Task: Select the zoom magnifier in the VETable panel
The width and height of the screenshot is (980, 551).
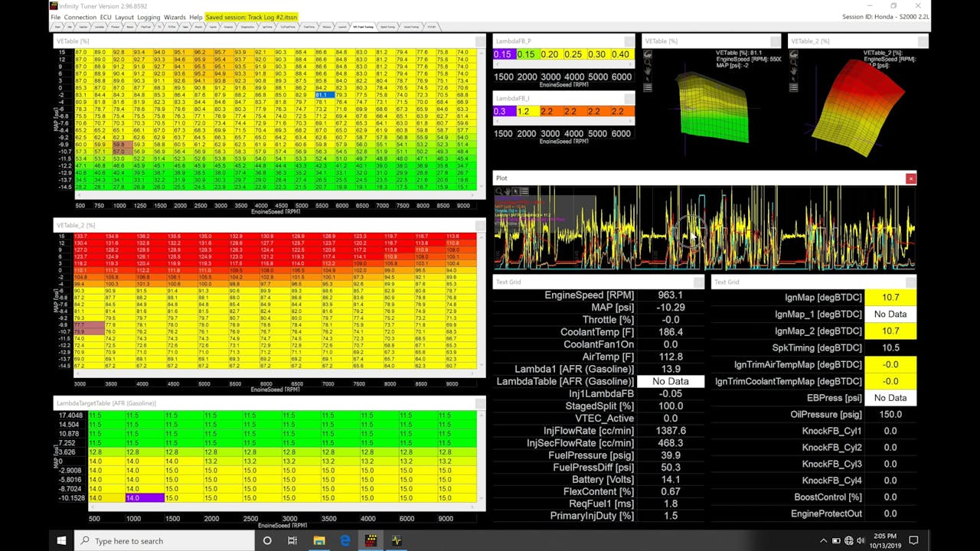Action: click(648, 62)
